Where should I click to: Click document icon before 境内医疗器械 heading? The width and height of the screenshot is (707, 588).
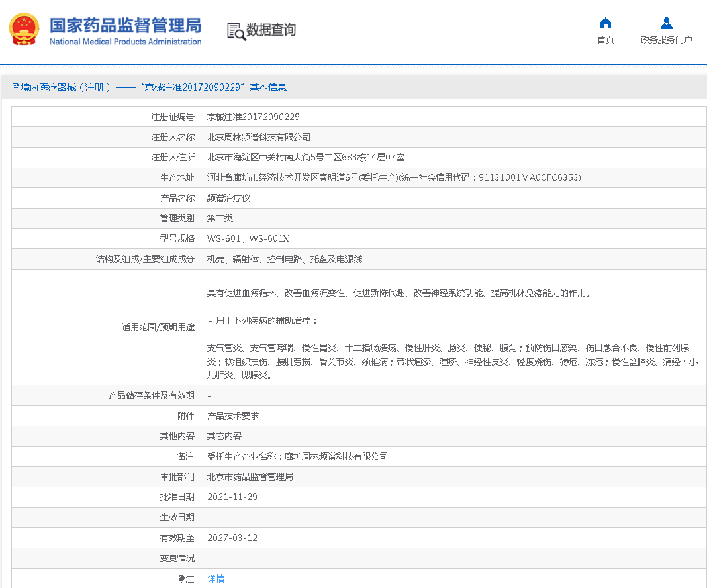click(15, 87)
